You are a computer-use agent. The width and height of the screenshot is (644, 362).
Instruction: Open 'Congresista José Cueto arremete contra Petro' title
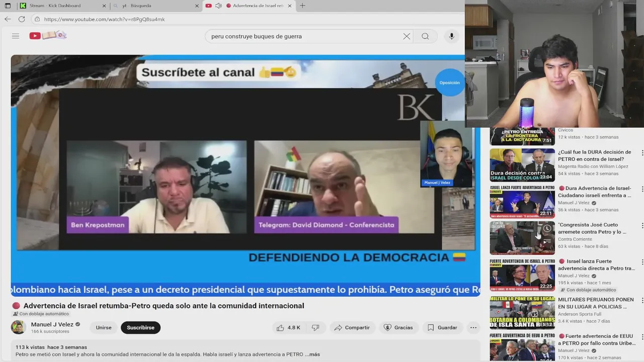(x=592, y=229)
